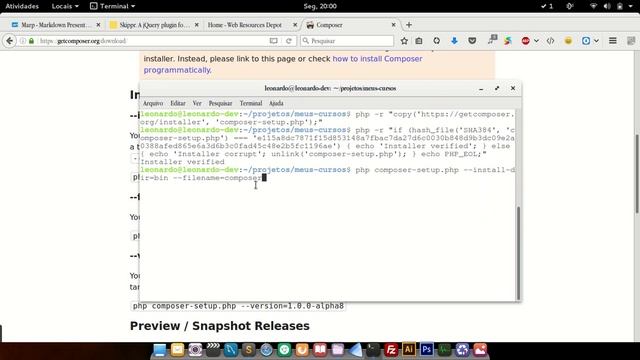
Task: Minimize the terminal window
Action: (481, 89)
